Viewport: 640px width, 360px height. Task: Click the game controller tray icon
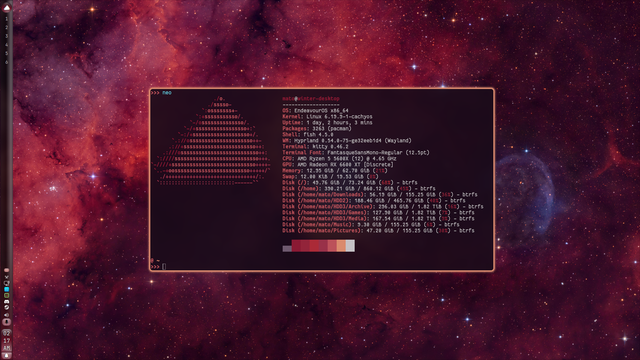pyautogui.click(x=7, y=301)
